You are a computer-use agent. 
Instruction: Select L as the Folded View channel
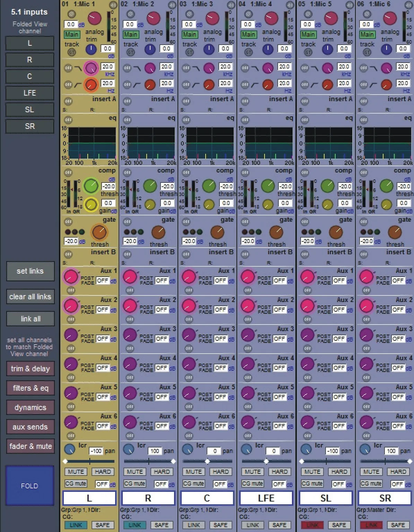coord(30,43)
